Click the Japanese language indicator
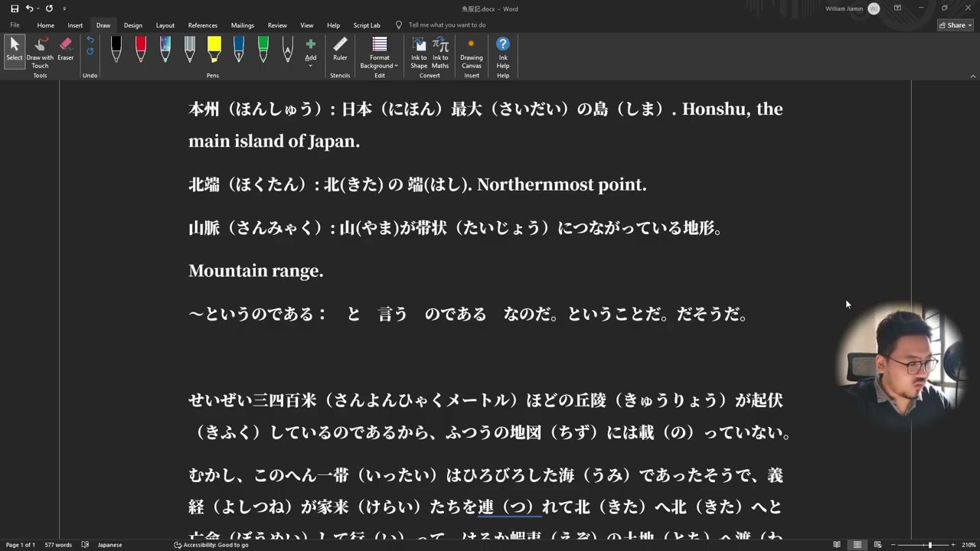This screenshot has width=980, height=551. tap(109, 545)
